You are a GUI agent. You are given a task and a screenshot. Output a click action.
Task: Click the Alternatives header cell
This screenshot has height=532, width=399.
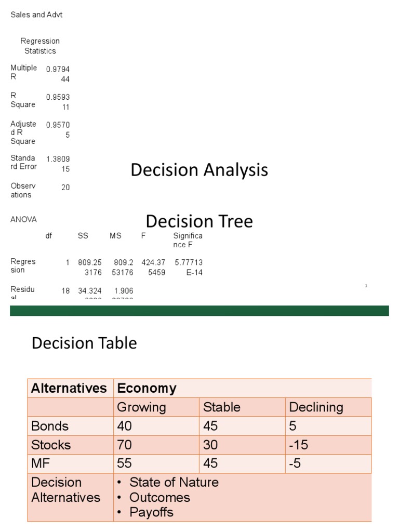coord(69,388)
